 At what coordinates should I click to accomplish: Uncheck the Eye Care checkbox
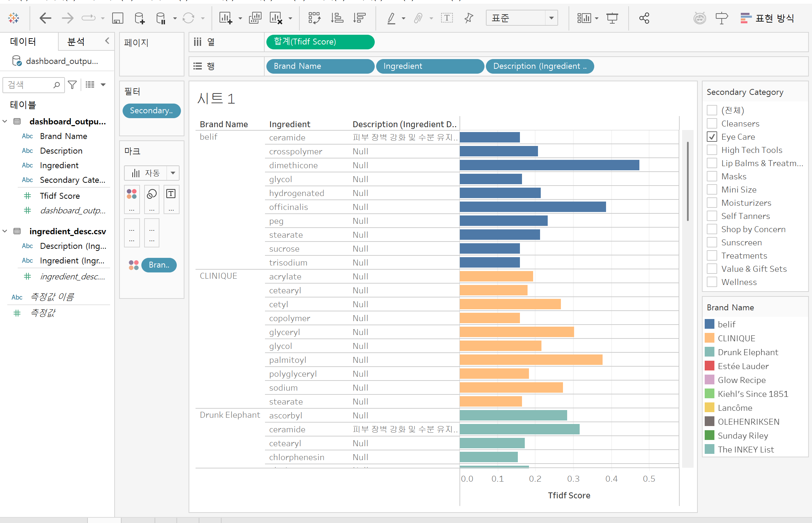tap(712, 137)
